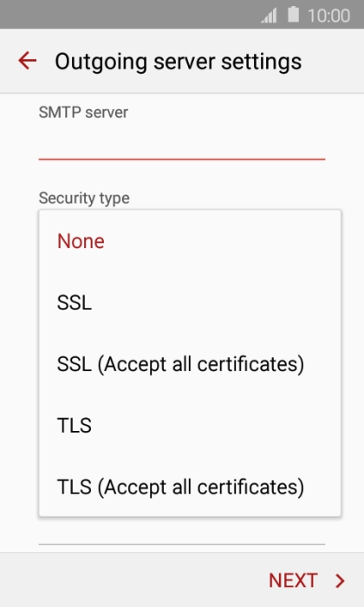This screenshot has height=607, width=364.
Task: Tap the 10:00 clock in status bar
Action: tap(328, 16)
